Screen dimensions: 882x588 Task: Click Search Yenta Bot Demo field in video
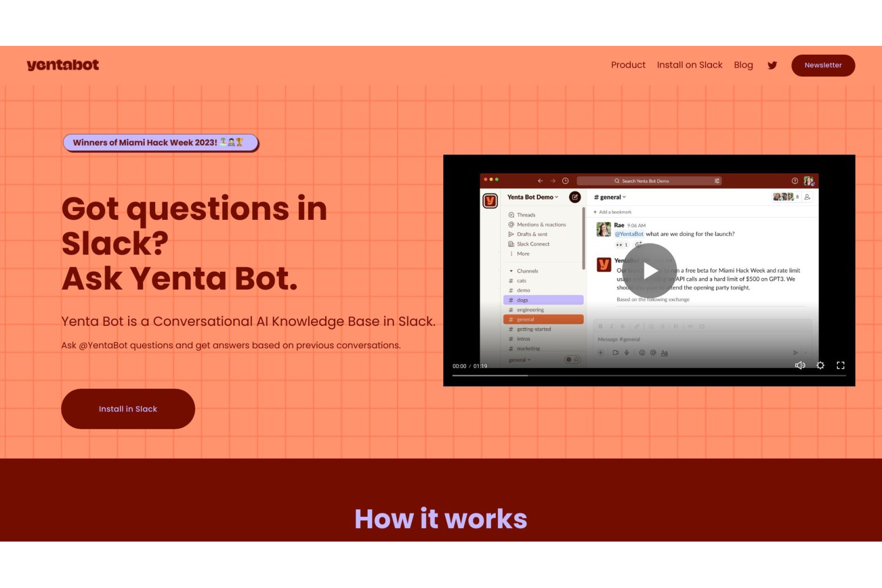tap(649, 181)
